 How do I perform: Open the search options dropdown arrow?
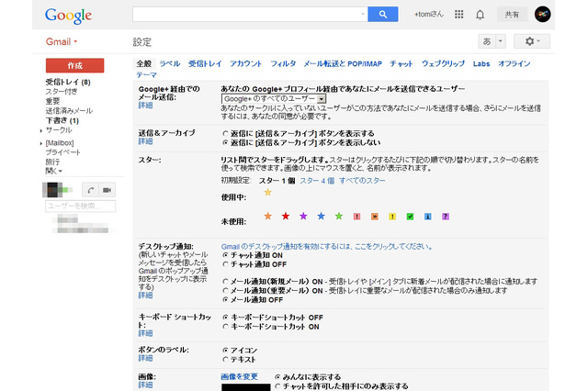(x=363, y=15)
